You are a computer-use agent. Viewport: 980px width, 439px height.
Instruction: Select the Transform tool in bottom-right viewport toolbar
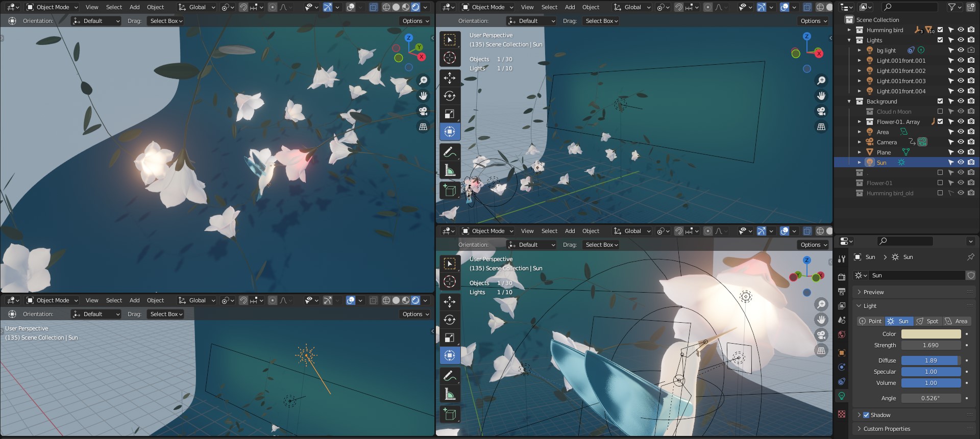[x=450, y=355]
